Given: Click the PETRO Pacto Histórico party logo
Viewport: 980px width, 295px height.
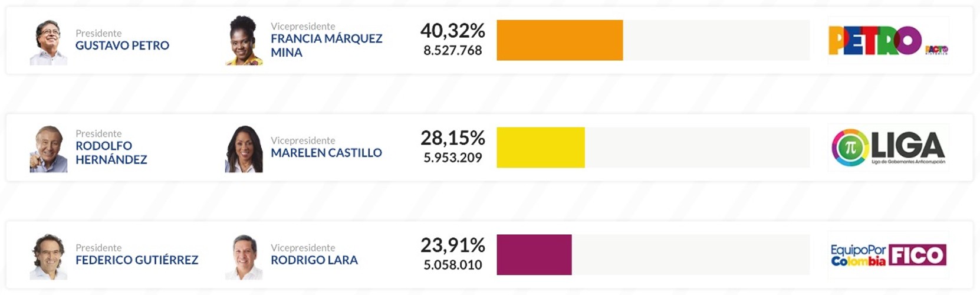Looking at the screenshot, I should point(888,41).
